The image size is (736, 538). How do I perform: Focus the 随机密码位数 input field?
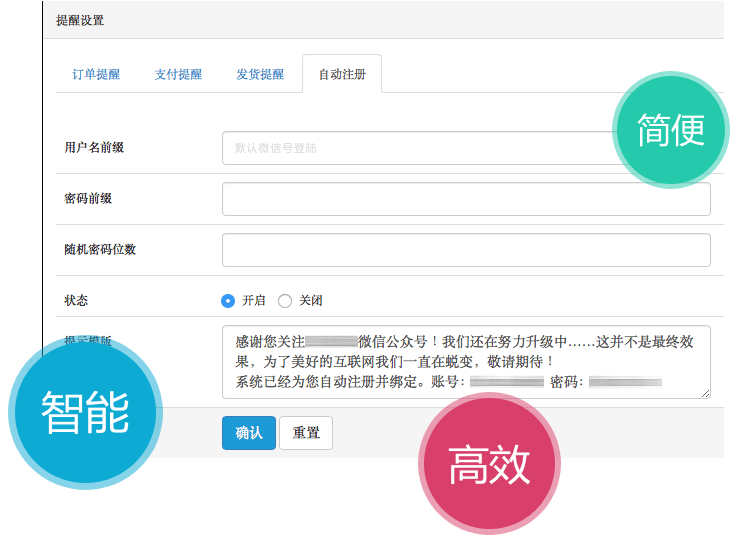[466, 250]
